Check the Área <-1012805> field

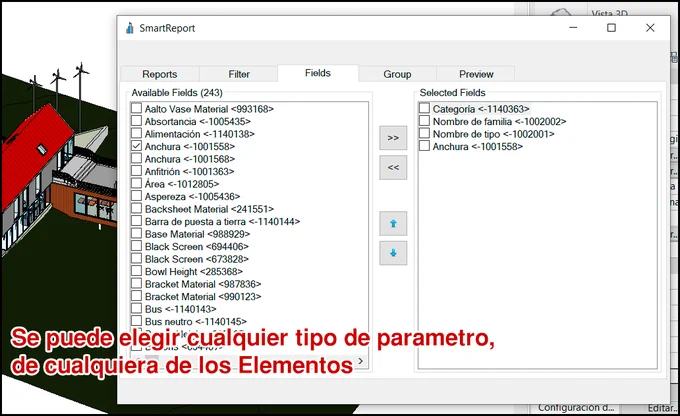coord(136,183)
